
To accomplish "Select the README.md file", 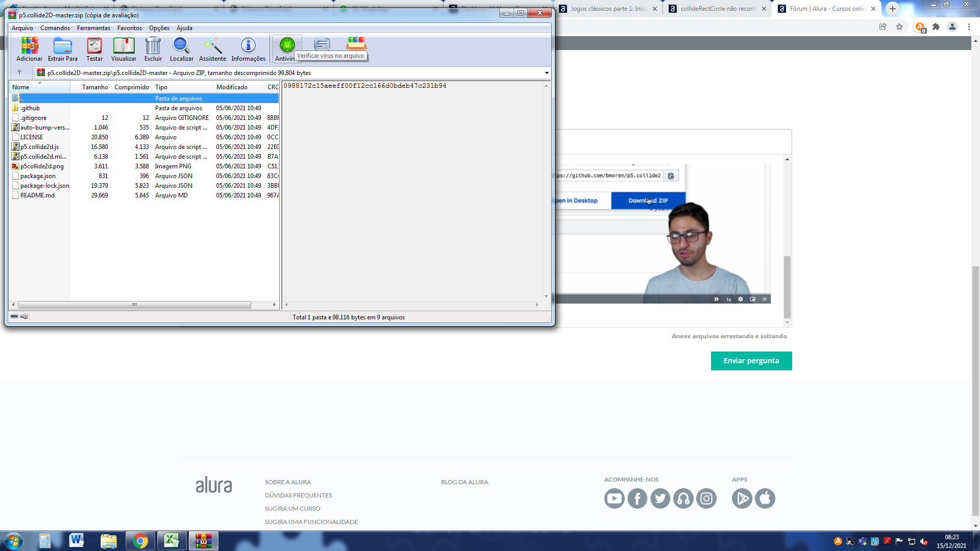I will (144, 195).
